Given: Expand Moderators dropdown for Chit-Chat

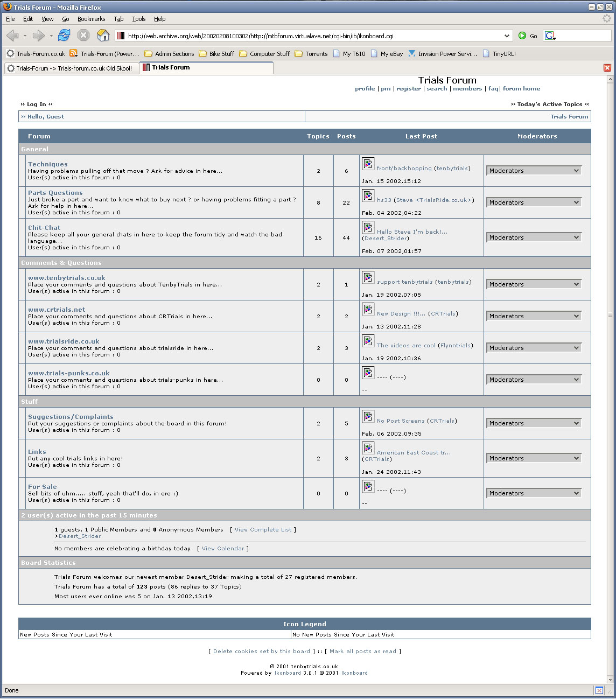Looking at the screenshot, I should 534,237.
